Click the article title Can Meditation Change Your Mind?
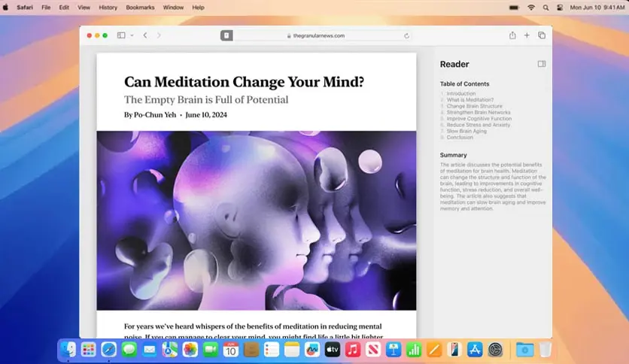The height and width of the screenshot is (364, 629). click(x=244, y=82)
